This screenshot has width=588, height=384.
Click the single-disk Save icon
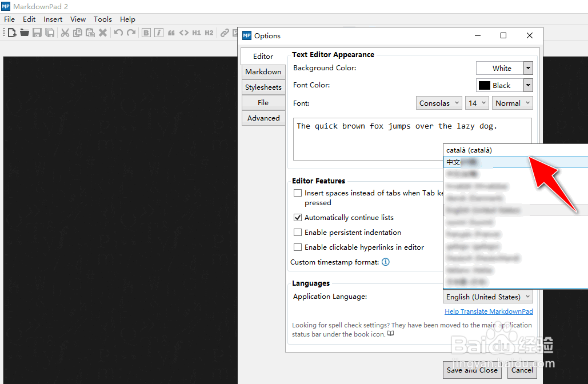(x=37, y=33)
